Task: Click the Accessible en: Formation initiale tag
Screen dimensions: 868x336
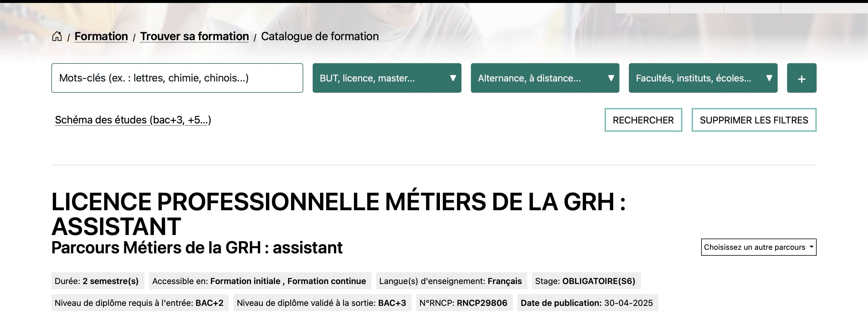Action: (x=260, y=281)
